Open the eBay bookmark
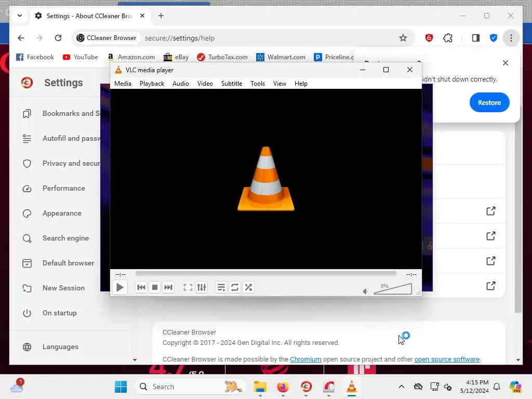 (x=176, y=57)
